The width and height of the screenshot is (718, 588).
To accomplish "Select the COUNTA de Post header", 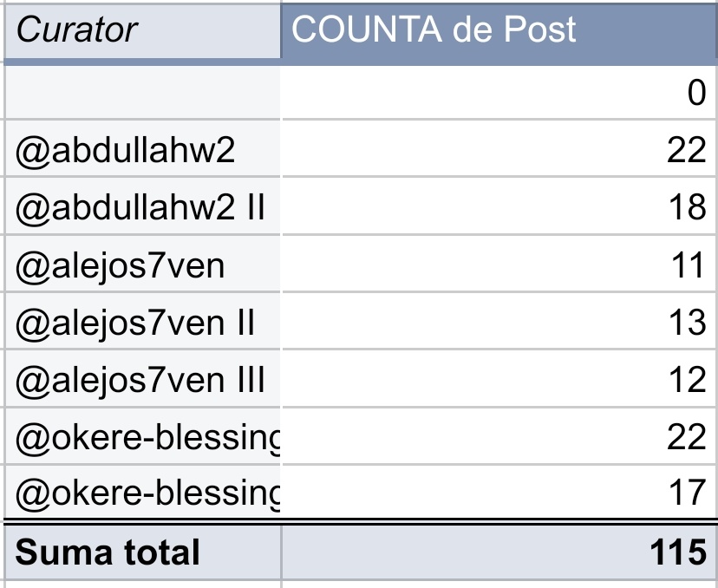I will pos(499,31).
